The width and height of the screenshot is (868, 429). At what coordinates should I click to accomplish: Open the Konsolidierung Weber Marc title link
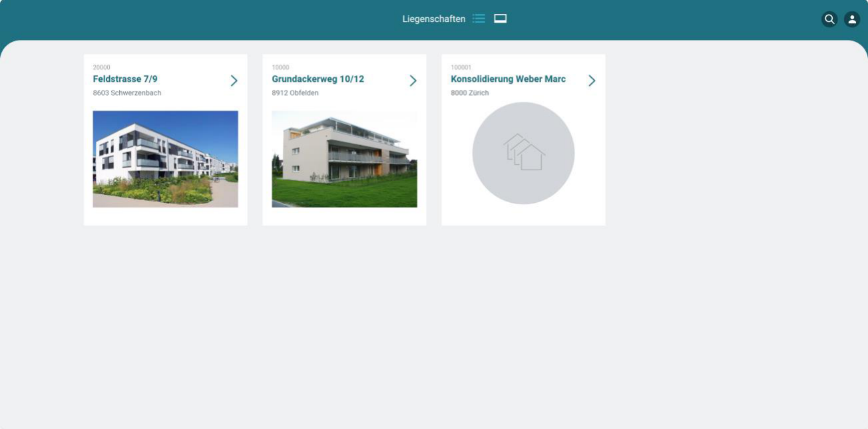coord(509,79)
